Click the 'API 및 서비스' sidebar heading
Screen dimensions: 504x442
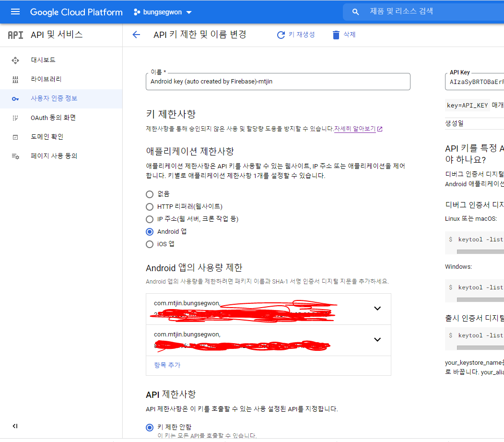57,35
